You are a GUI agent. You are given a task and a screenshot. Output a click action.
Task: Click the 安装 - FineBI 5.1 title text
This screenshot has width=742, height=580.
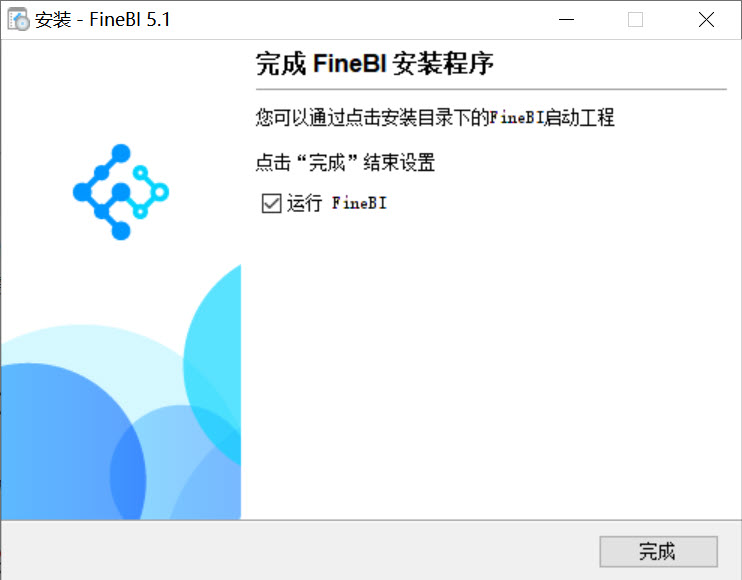tap(102, 20)
